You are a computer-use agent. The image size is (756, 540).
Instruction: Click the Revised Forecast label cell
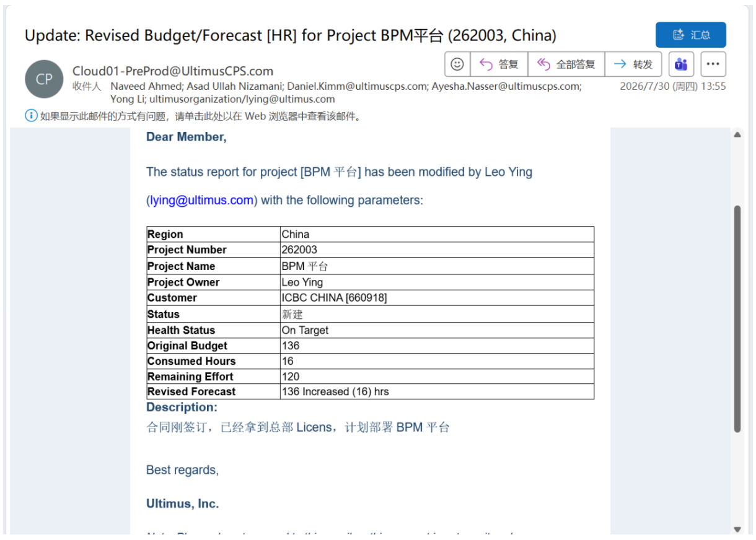(x=213, y=391)
